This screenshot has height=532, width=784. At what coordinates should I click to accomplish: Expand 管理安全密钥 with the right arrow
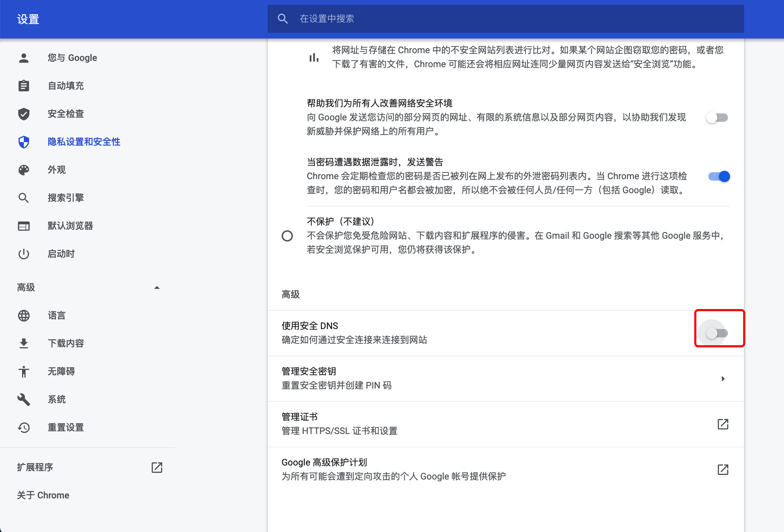point(723,379)
